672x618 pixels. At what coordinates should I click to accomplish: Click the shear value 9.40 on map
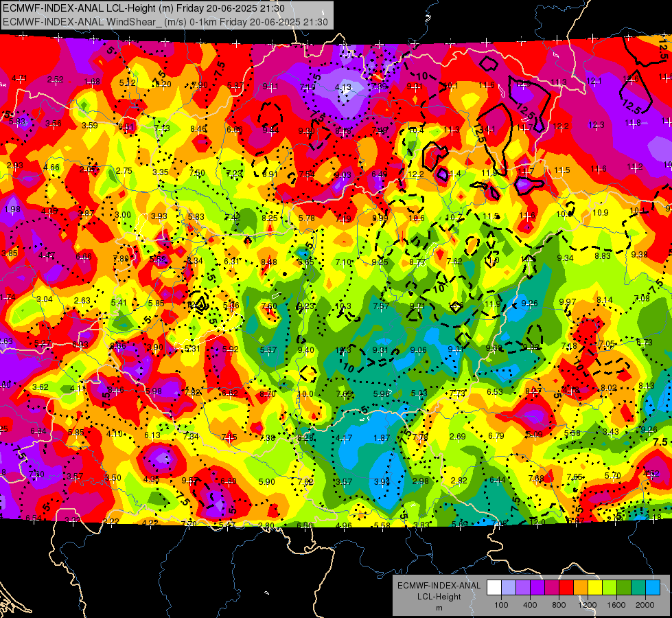[x=305, y=350]
